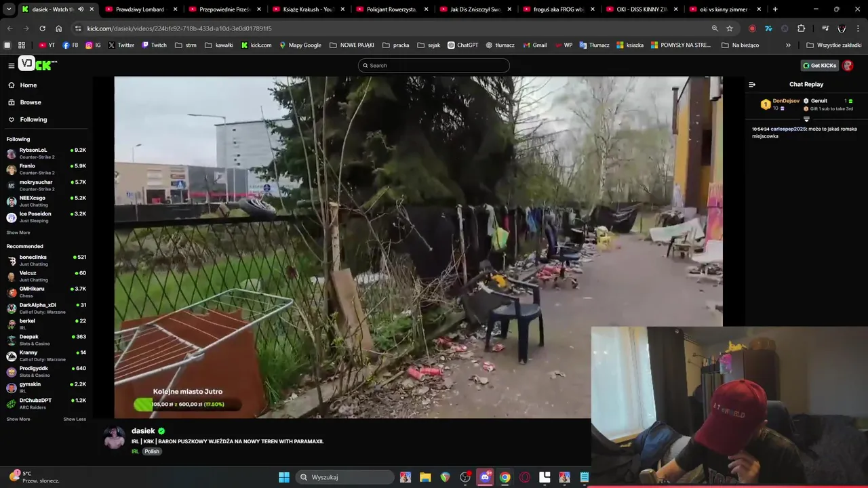Show Less recommended channels

pos(75,419)
